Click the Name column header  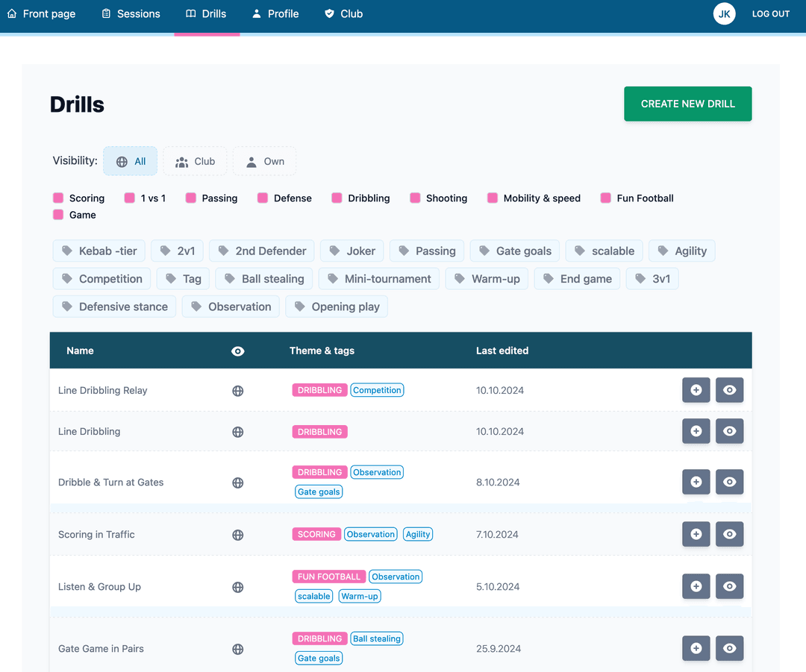80,351
